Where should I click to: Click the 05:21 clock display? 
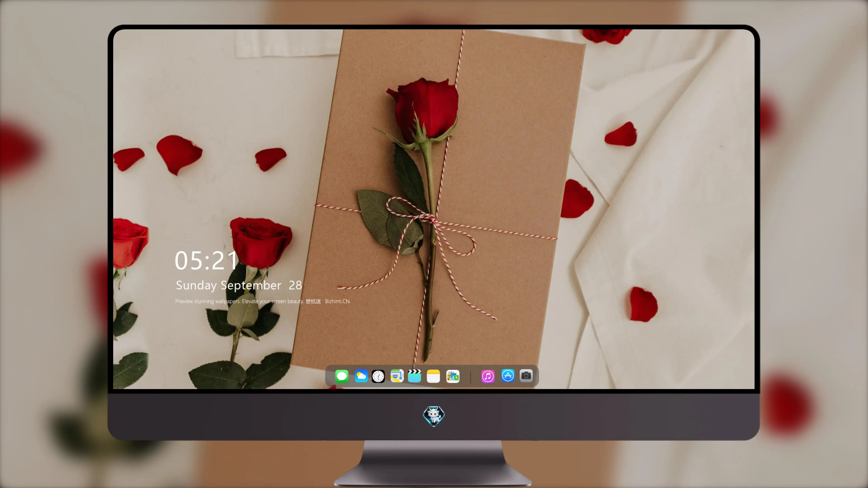(206, 260)
